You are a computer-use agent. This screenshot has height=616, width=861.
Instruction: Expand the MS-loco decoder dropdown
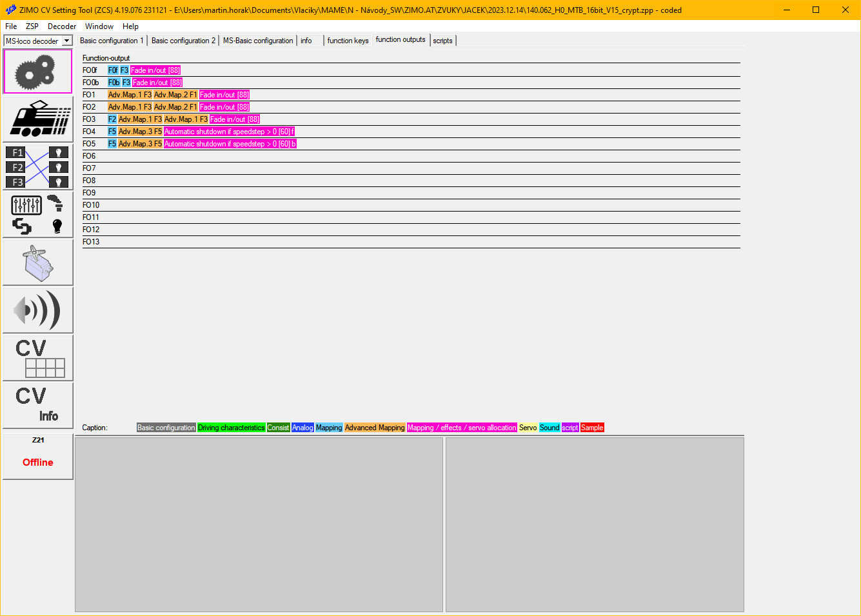click(x=66, y=41)
